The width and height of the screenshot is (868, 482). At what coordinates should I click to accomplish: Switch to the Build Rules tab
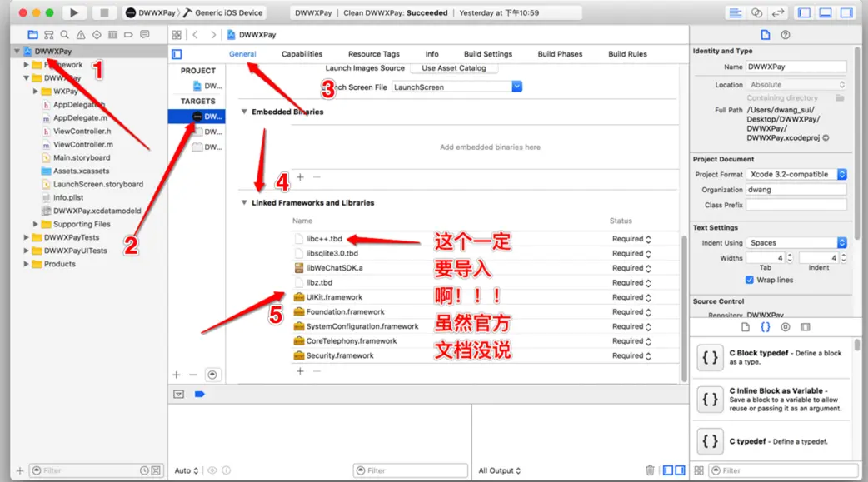(627, 54)
